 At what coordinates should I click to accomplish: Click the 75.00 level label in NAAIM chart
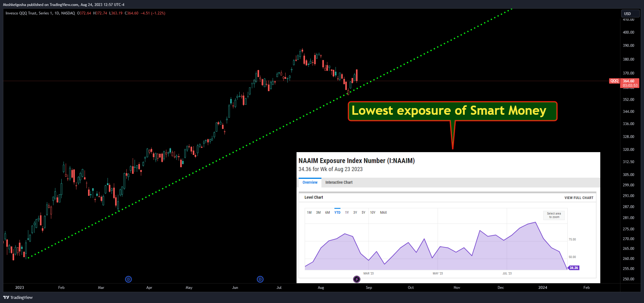click(572, 240)
